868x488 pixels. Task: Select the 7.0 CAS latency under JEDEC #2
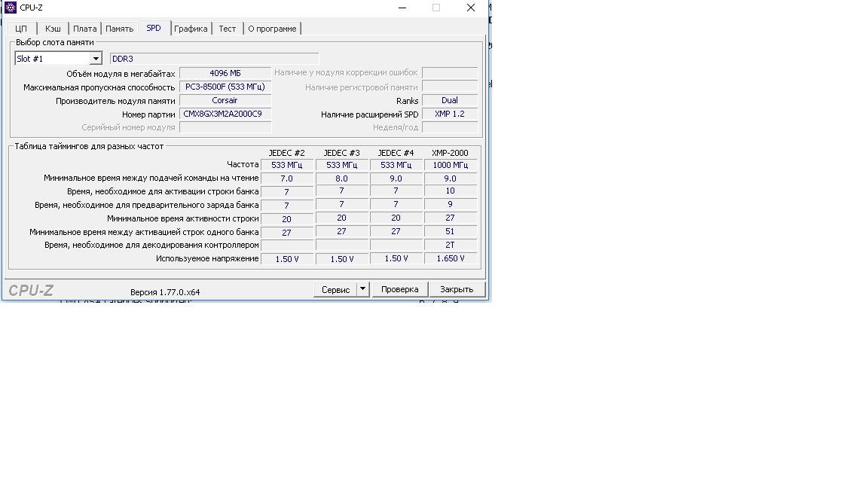click(x=287, y=178)
